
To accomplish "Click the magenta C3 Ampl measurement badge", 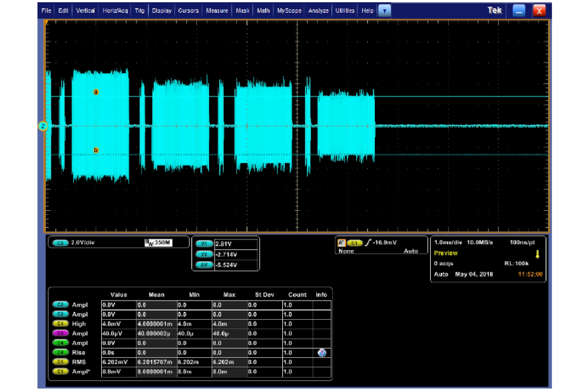I will pos(60,333).
